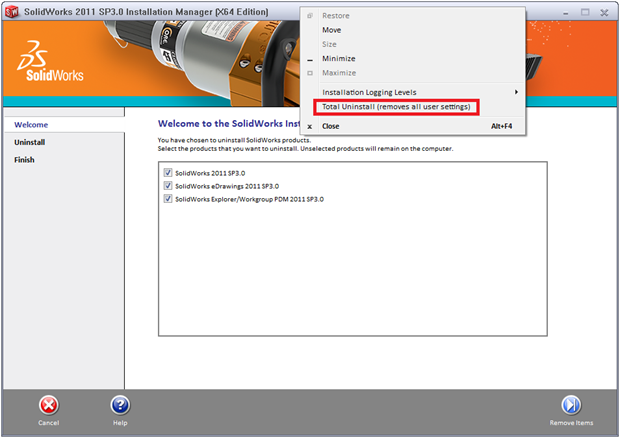Screen dimensions: 620x438
Task: Click the Cancel label text
Action: click(49, 423)
